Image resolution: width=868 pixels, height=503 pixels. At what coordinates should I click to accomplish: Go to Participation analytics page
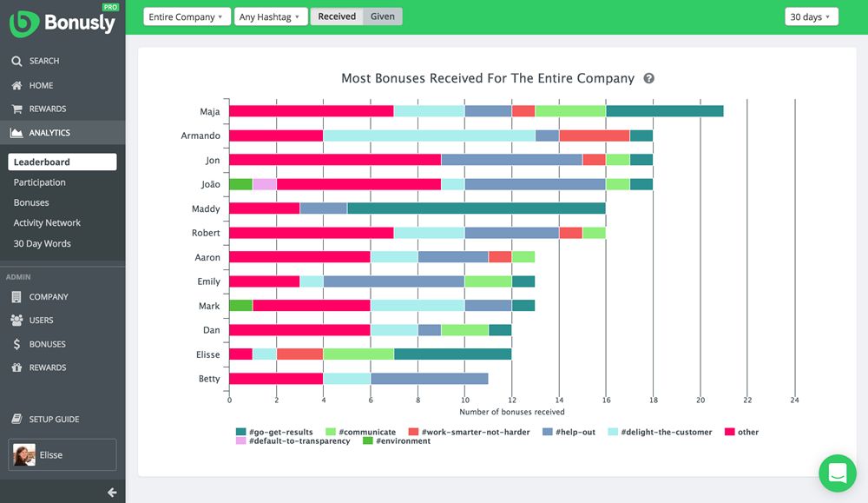(39, 182)
